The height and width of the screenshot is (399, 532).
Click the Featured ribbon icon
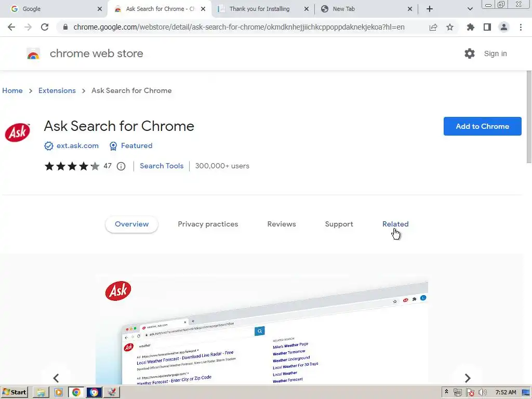(113, 146)
